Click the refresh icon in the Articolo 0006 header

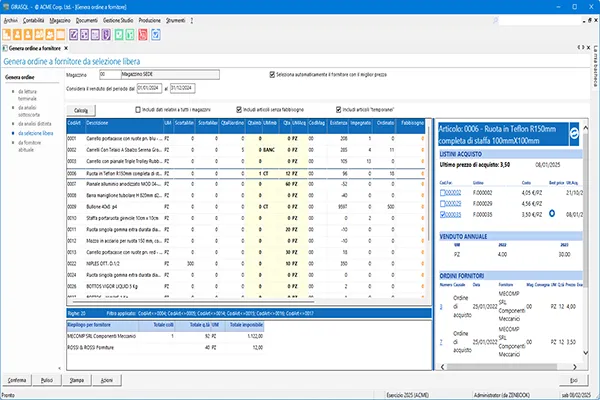pos(574,134)
